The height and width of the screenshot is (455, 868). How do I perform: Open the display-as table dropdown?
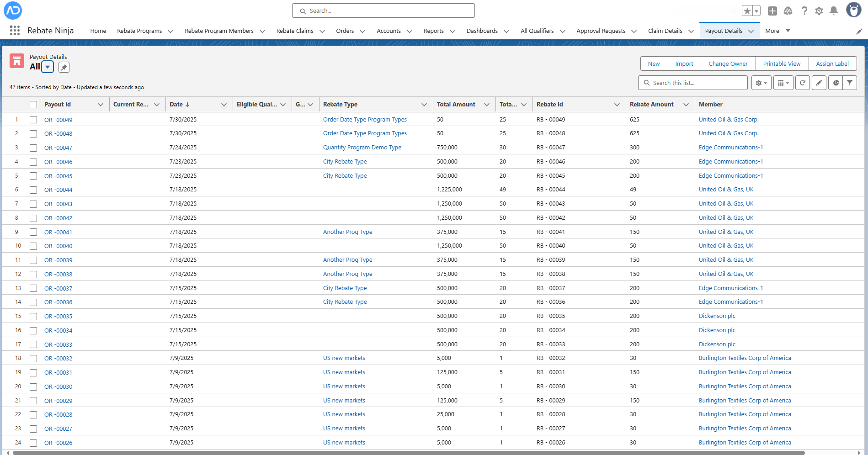pyautogui.click(x=783, y=83)
